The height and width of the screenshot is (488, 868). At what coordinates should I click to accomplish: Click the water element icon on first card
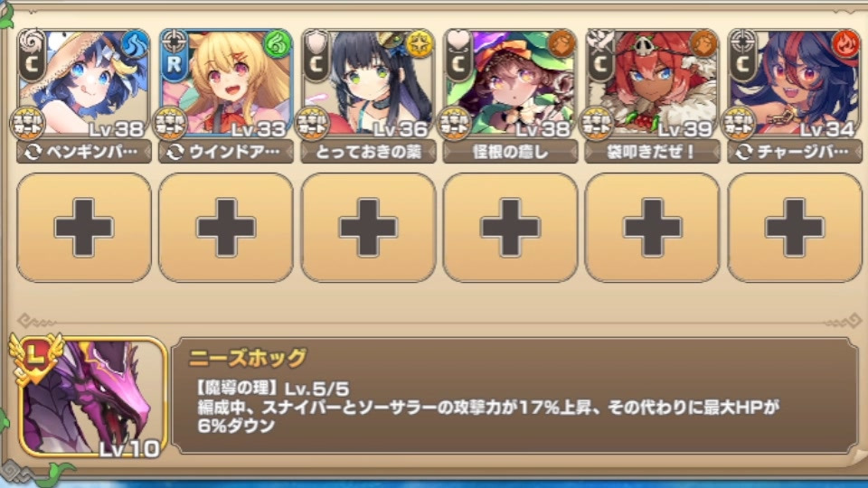click(135, 44)
